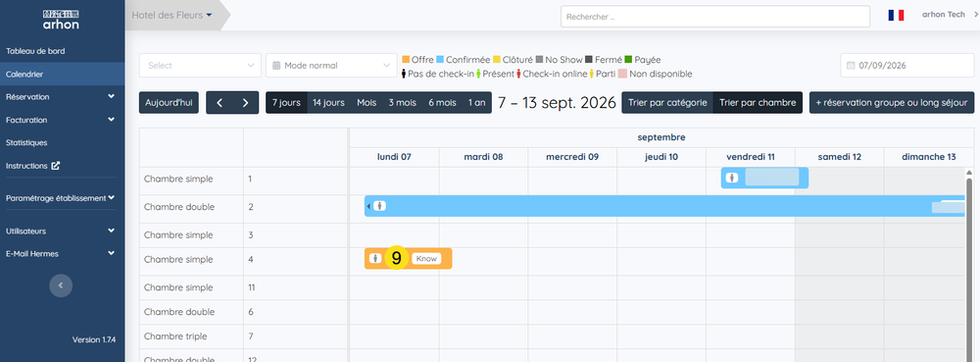
Task: Click the Payée green legend swatch
Action: 629,60
